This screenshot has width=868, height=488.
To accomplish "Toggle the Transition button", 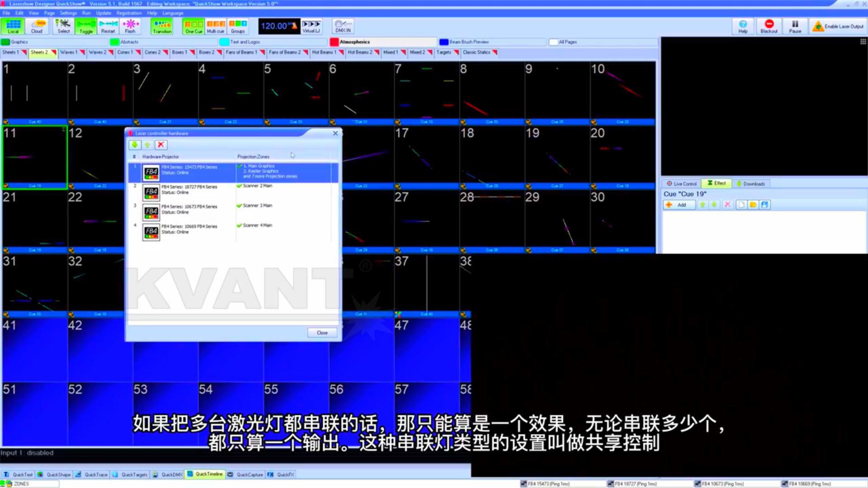I will click(x=162, y=26).
